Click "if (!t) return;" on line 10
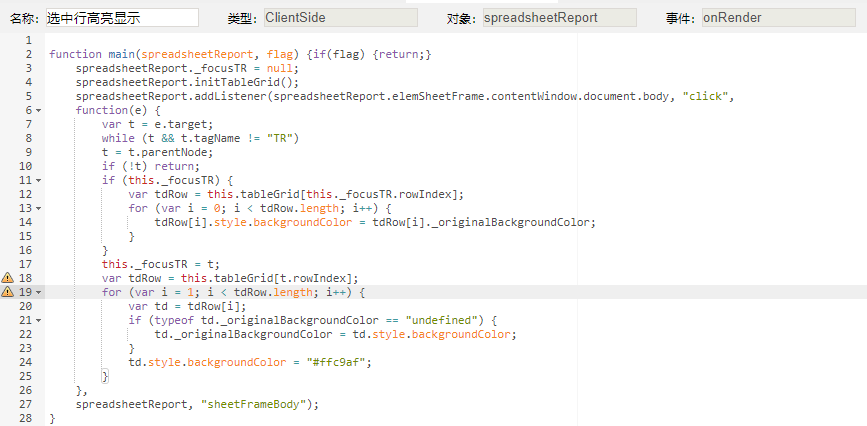867x426 pixels. coord(150,166)
